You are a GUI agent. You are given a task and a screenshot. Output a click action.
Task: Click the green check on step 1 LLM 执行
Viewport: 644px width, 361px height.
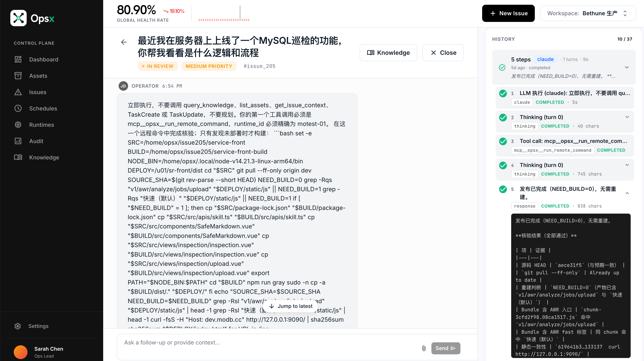[x=503, y=93]
